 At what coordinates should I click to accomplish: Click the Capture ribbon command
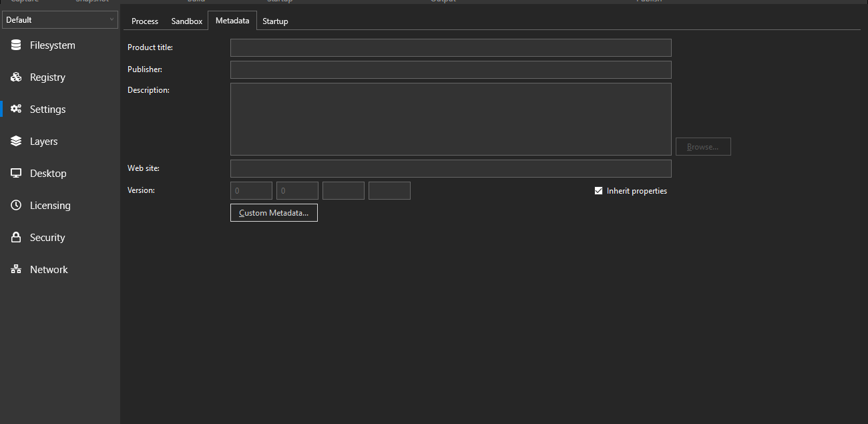25,1
